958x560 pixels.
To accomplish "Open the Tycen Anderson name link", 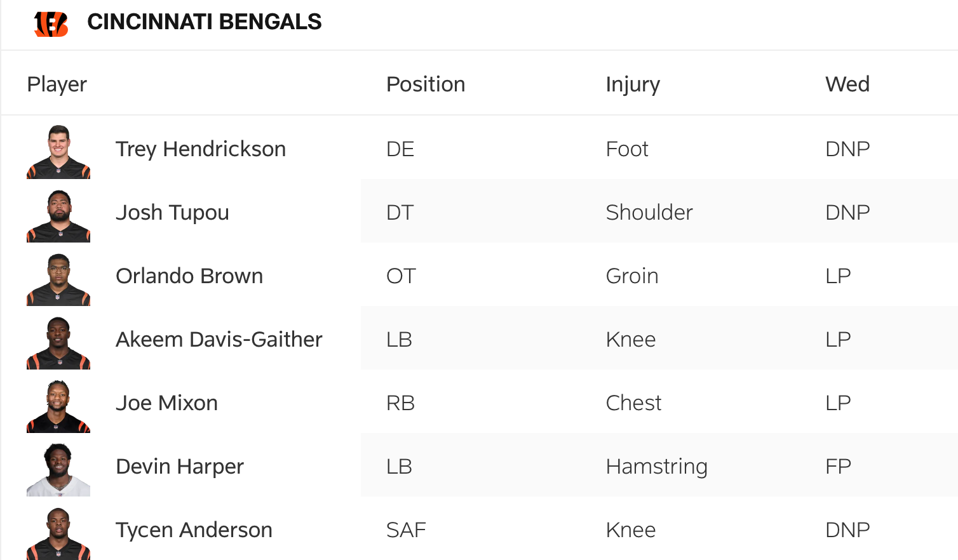I will pos(194,530).
